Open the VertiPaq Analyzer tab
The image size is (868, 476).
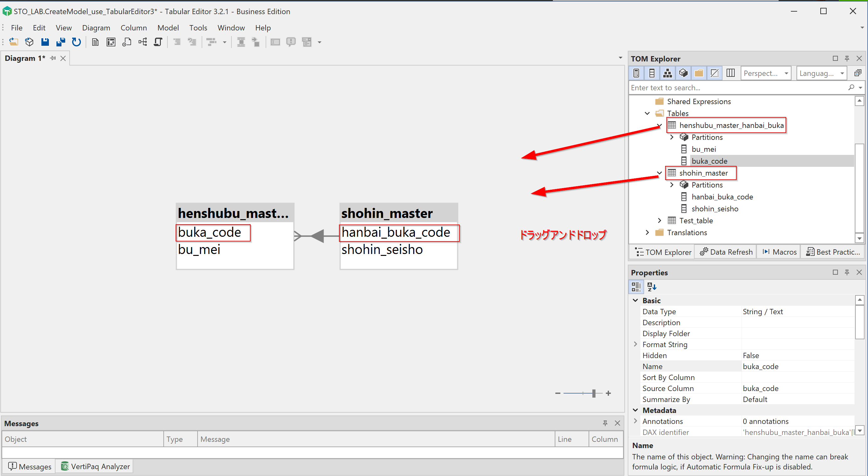pyautogui.click(x=95, y=466)
